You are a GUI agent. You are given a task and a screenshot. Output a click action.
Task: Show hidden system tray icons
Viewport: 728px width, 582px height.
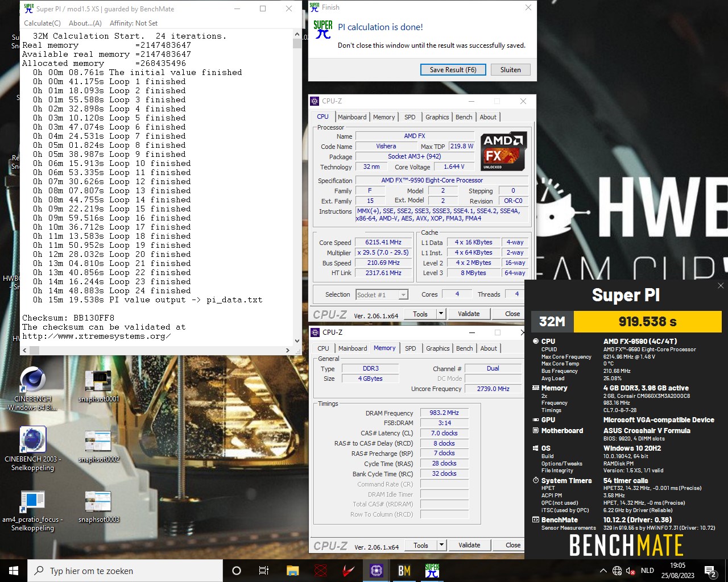pos(603,571)
